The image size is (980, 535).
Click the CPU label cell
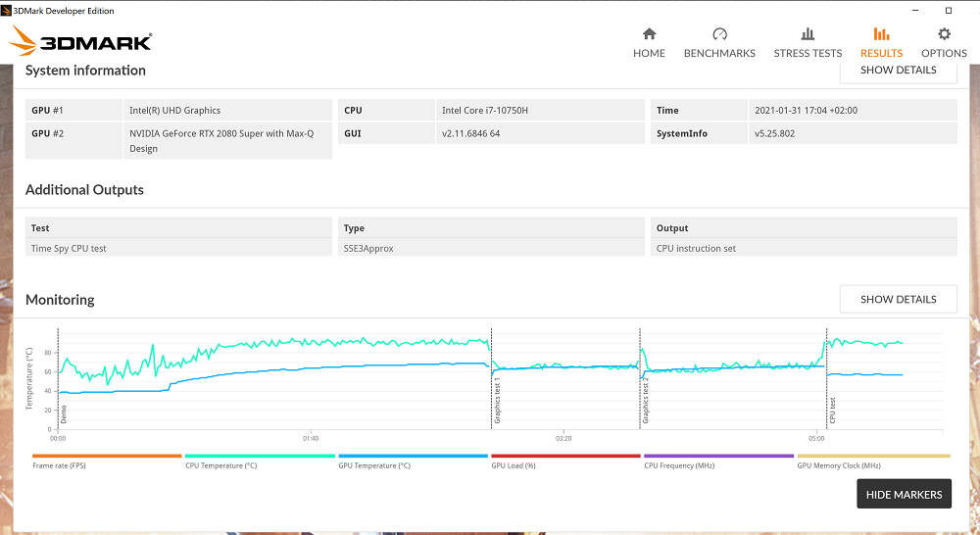pyautogui.click(x=386, y=110)
